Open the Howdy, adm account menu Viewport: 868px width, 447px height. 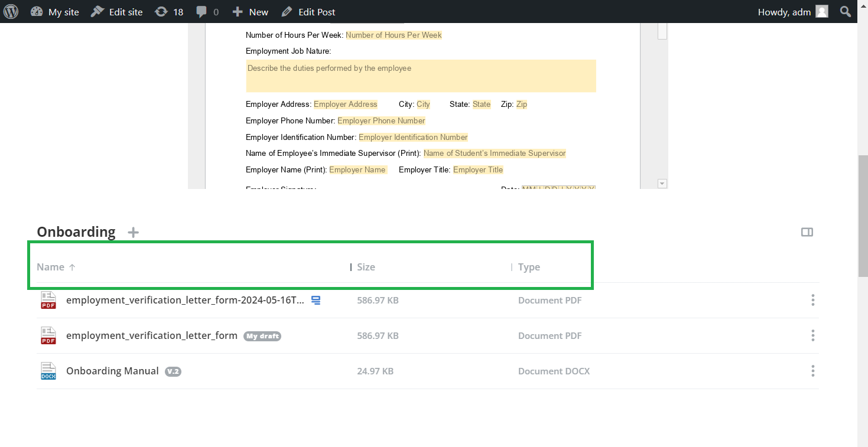pyautogui.click(x=792, y=12)
